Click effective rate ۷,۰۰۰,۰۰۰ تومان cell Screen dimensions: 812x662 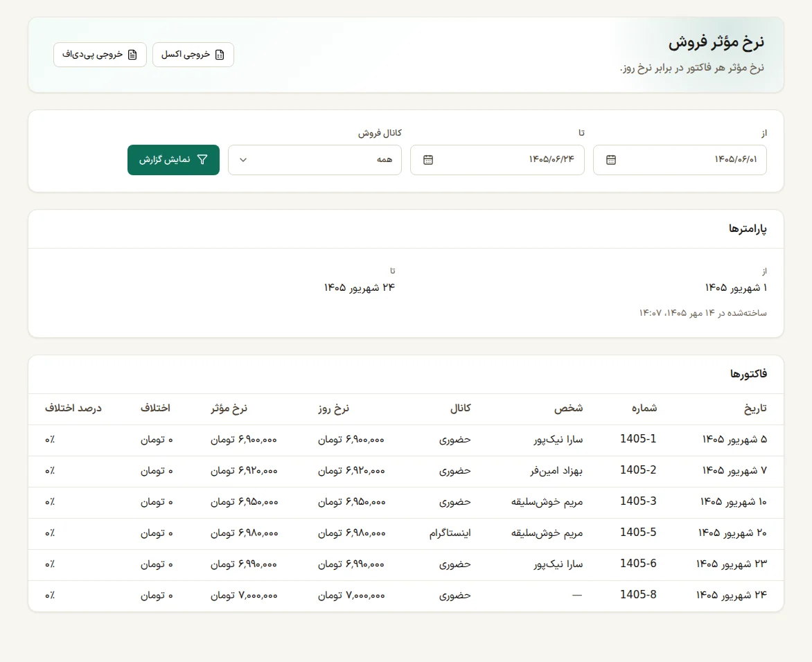pos(243,595)
